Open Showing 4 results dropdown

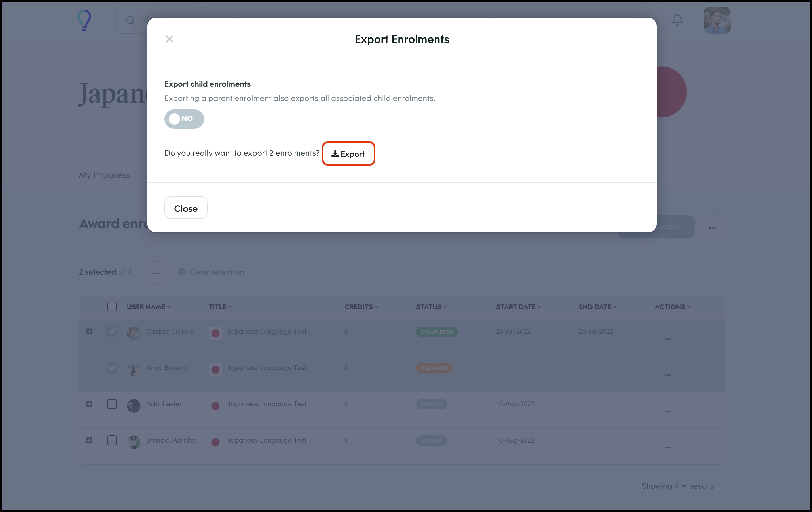click(x=680, y=486)
